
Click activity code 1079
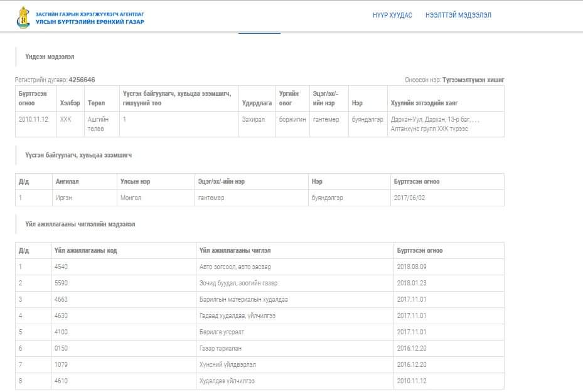(61, 365)
